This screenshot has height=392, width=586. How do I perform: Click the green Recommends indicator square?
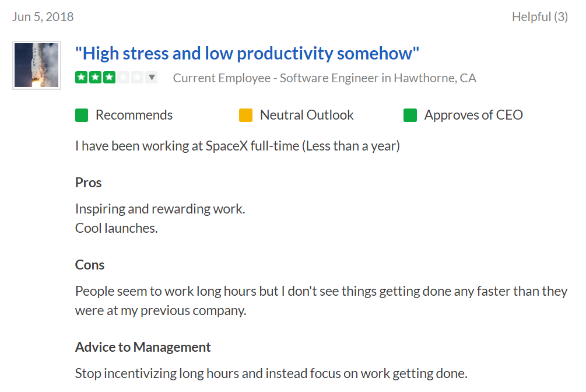(82, 115)
